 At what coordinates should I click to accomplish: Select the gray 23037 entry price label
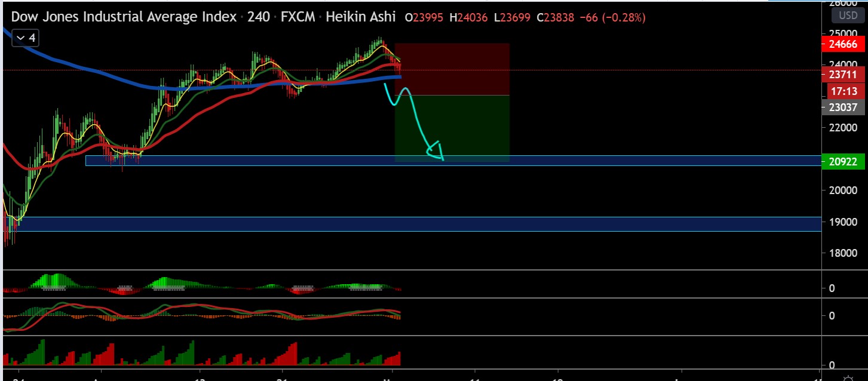pyautogui.click(x=843, y=107)
